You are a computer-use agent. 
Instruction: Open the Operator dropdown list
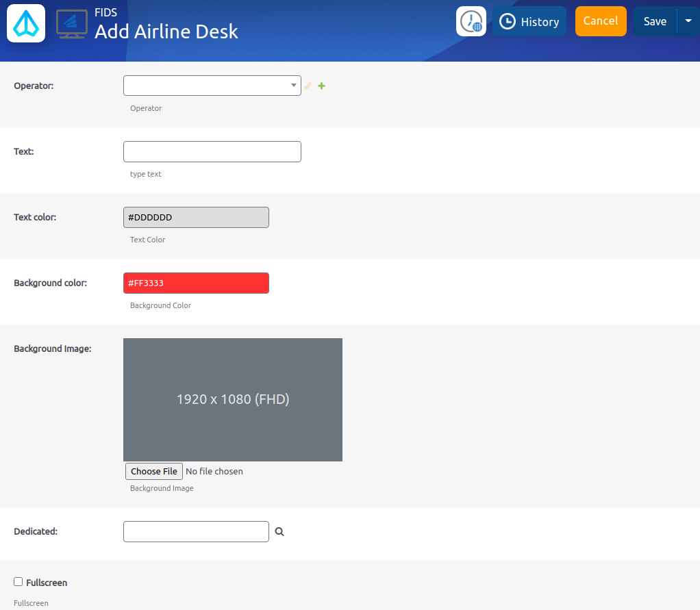pos(212,86)
